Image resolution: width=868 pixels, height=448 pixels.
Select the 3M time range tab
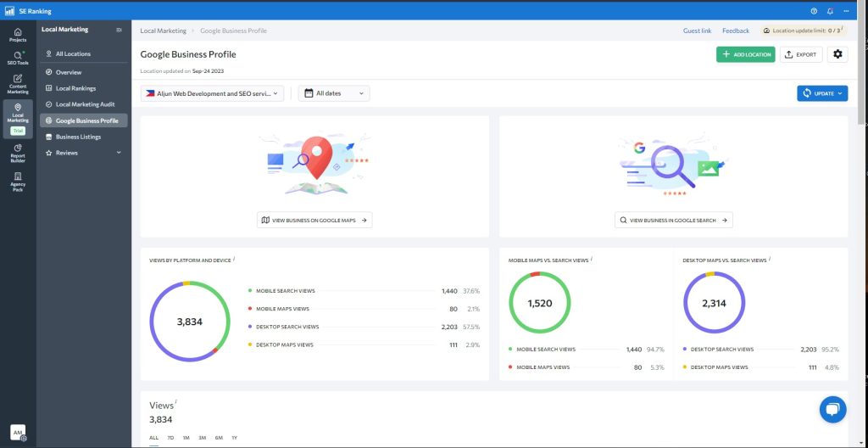[x=203, y=438]
